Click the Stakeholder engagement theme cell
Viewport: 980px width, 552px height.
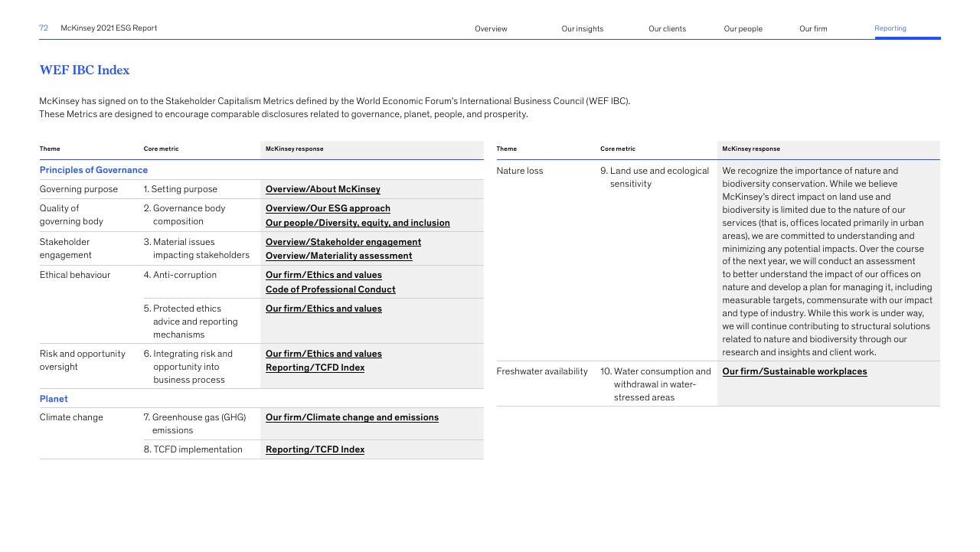pyautogui.click(x=65, y=248)
